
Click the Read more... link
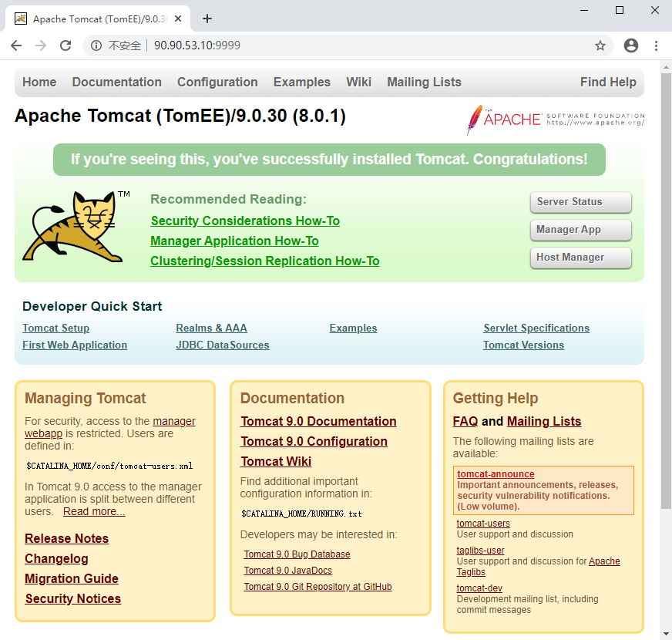[x=94, y=512]
